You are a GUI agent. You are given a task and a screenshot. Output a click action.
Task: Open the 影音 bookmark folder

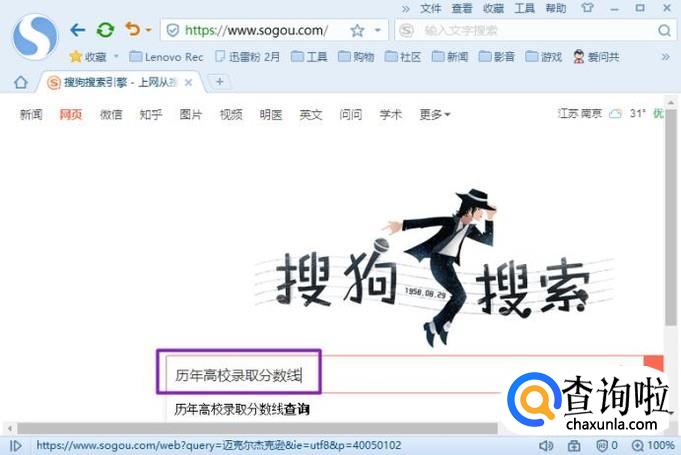496,56
